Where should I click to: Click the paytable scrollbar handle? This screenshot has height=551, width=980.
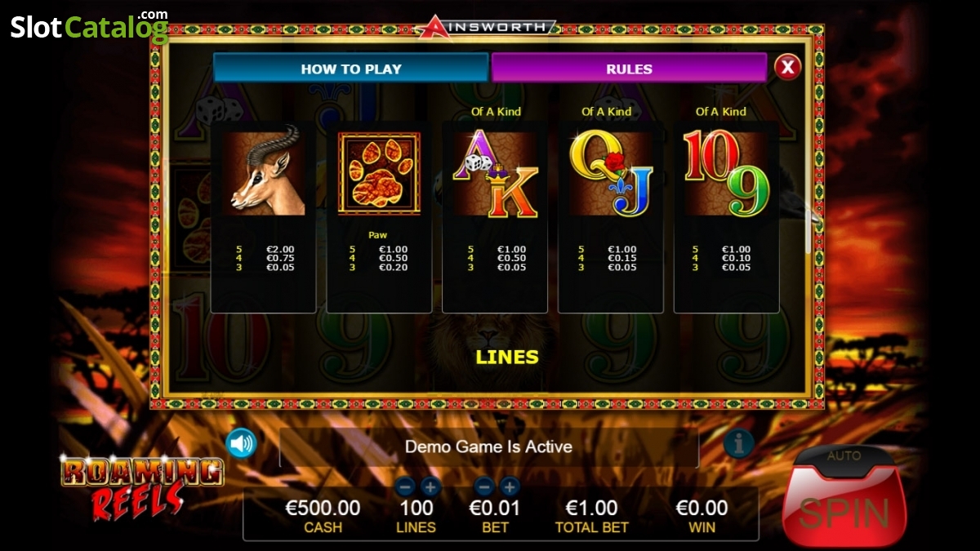click(x=809, y=232)
